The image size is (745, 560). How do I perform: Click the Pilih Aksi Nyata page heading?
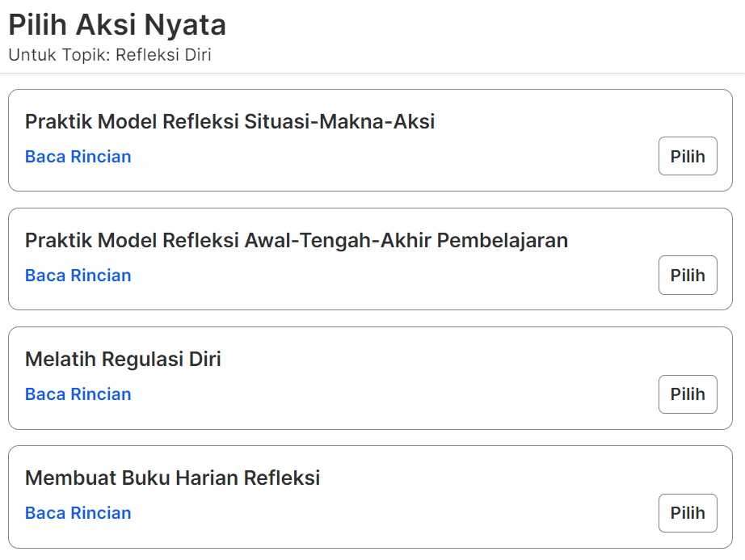click(x=117, y=25)
